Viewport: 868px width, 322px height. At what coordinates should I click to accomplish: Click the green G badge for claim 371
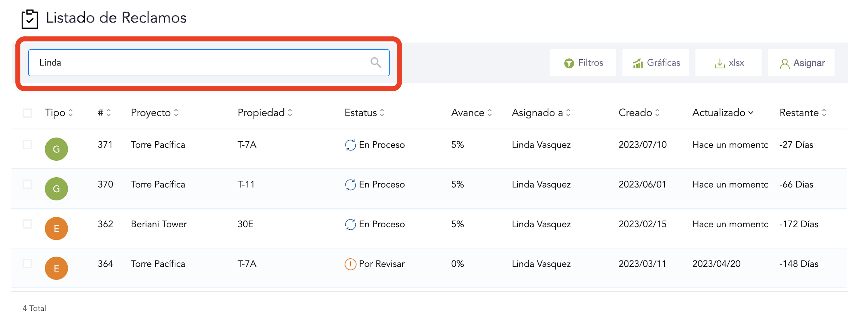coord(56,149)
